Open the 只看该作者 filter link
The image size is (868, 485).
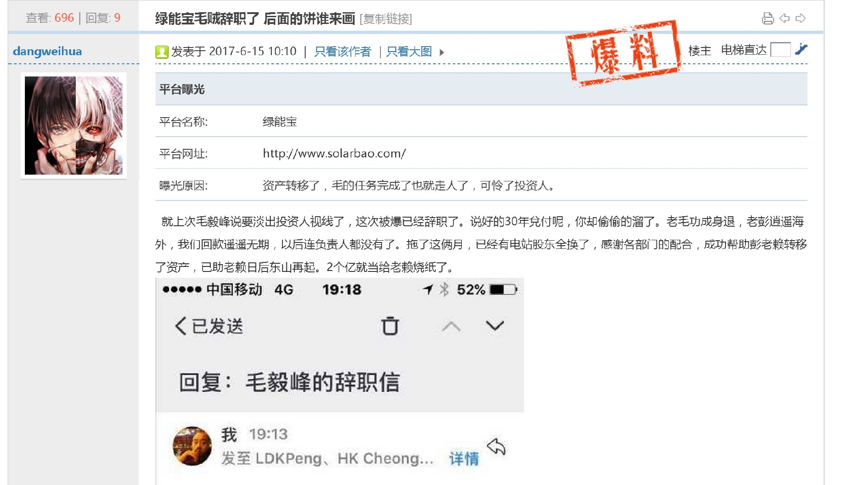click(342, 52)
